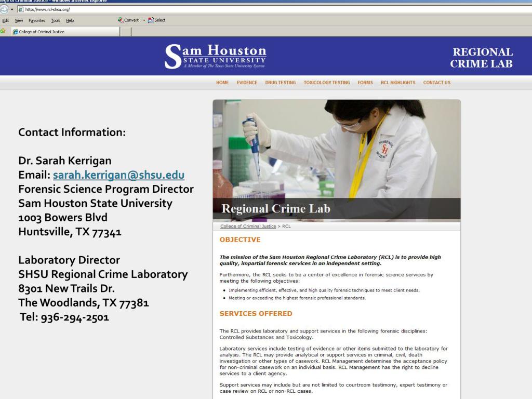Screen dimensions: 532x399
Task: Expand the Convert dropdown arrow
Action: 144,20
